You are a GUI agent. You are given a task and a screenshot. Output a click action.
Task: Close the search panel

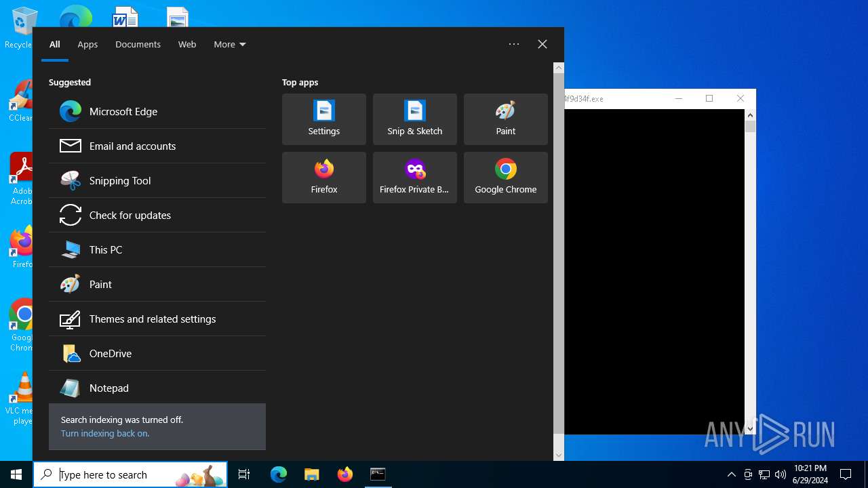click(x=542, y=44)
